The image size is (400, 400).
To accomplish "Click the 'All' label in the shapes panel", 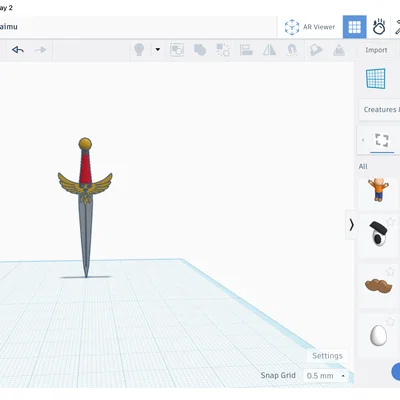I will tap(363, 166).
